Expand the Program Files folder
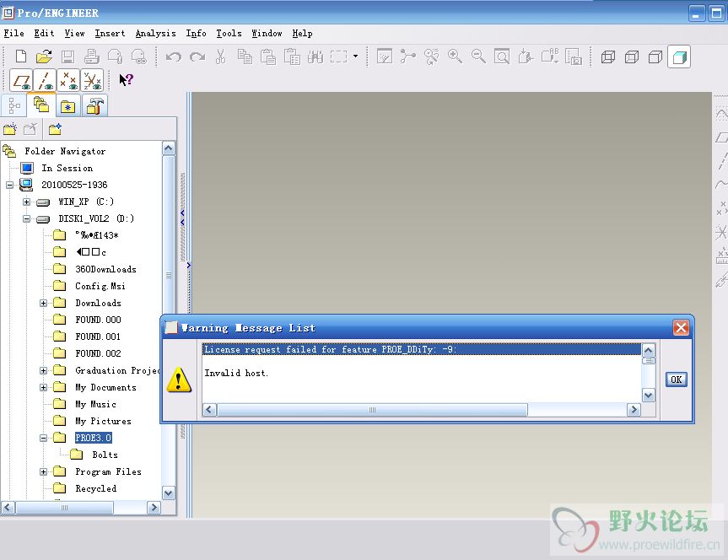The image size is (728, 560). click(43, 471)
